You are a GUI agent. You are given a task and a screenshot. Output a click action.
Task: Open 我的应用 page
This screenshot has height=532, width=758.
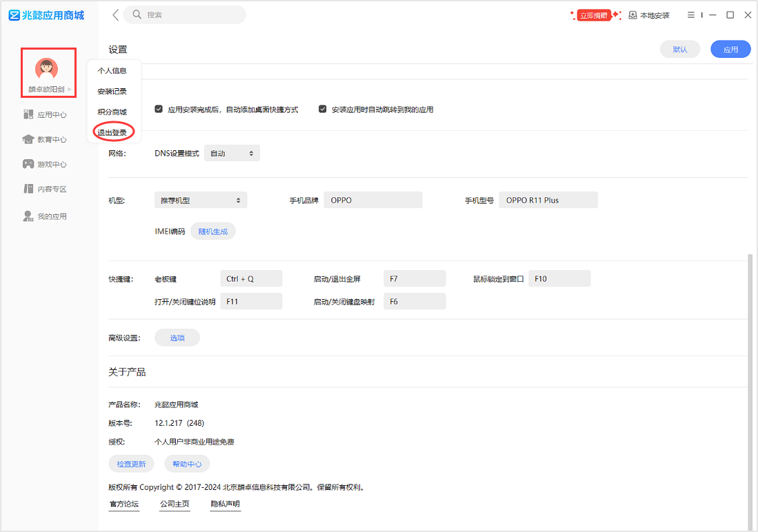[46, 216]
